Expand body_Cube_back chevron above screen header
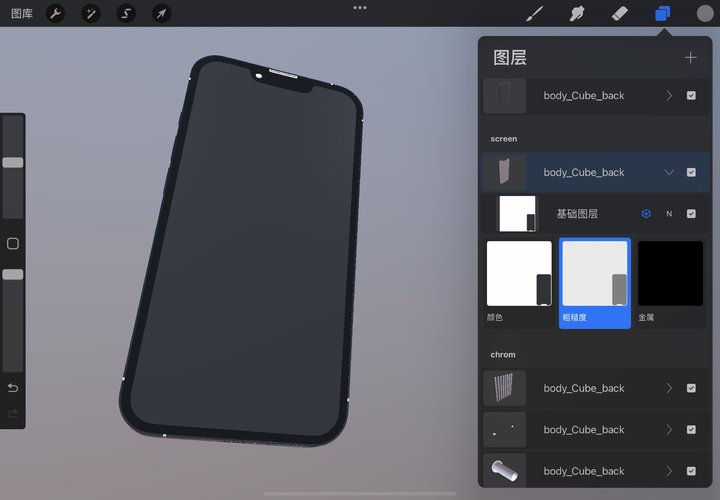 coord(669,96)
